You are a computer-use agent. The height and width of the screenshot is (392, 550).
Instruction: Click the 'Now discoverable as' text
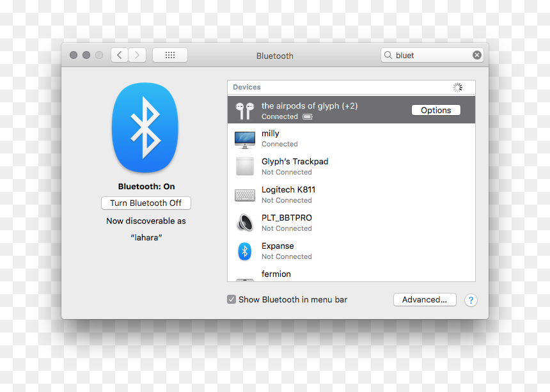click(146, 221)
